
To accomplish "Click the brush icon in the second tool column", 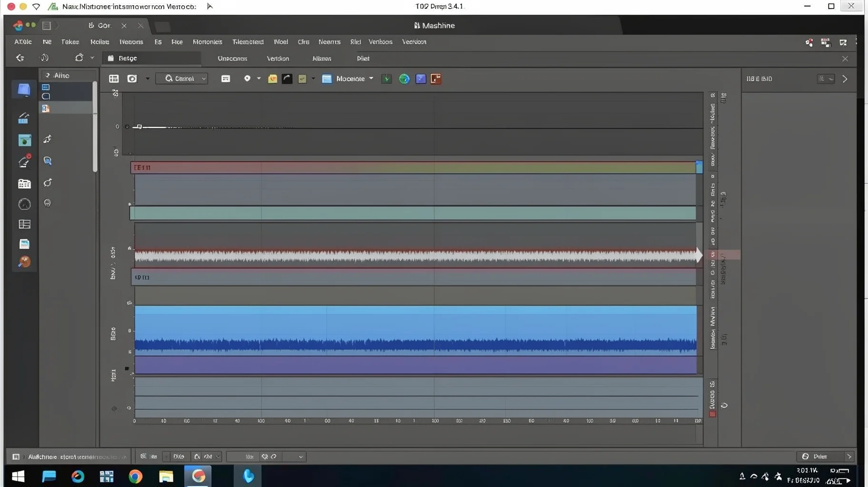I will coord(48,139).
